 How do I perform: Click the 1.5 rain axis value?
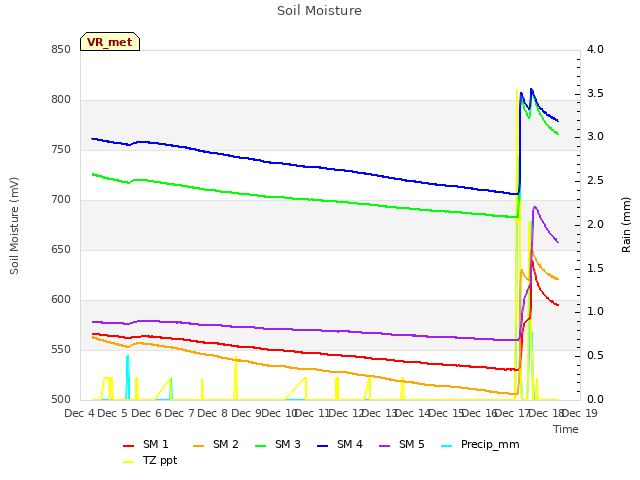pyautogui.click(x=595, y=268)
